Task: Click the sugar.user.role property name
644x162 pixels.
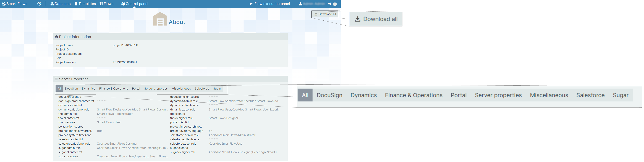Action: point(68,156)
